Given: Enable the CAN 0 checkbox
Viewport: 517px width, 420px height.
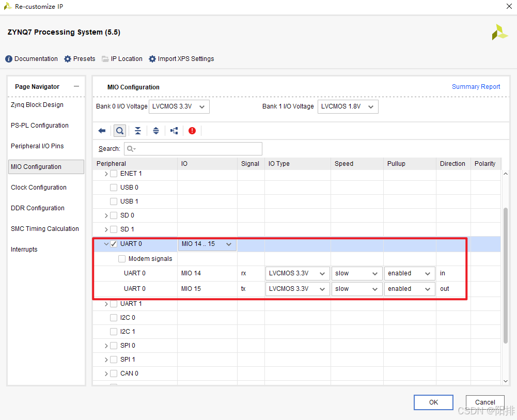Looking at the screenshot, I should pos(114,374).
